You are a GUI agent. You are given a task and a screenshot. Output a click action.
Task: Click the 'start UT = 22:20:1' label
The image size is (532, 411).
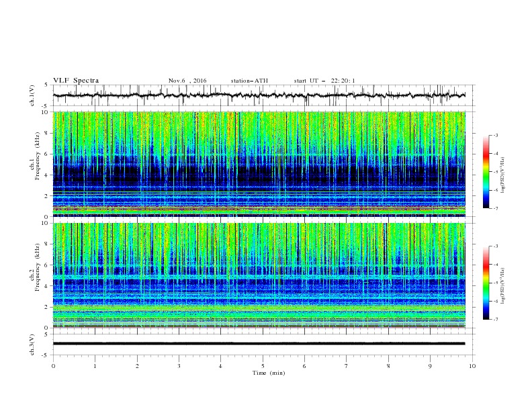(324, 81)
